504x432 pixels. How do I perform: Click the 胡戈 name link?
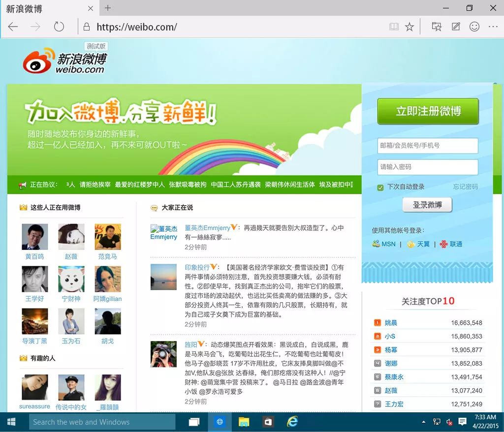[x=107, y=341]
